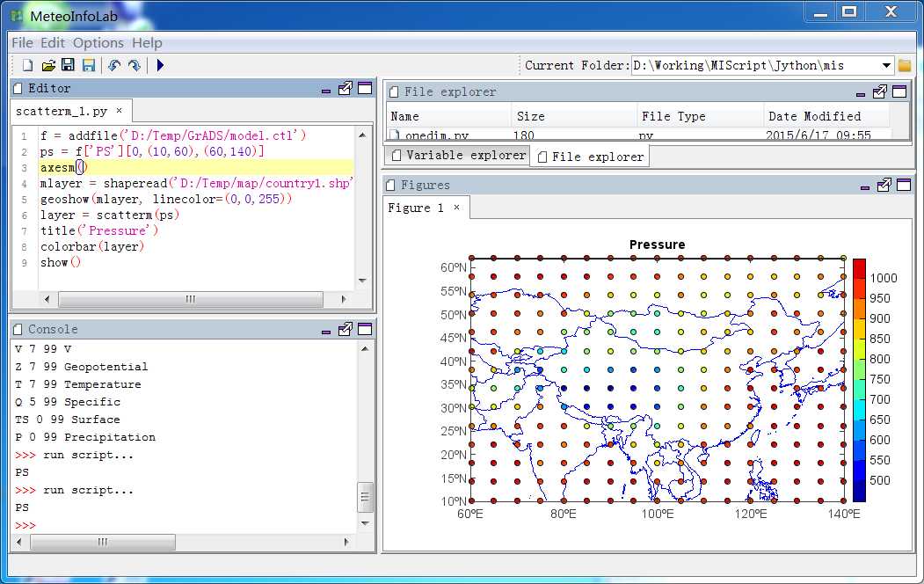
Task: Click the console scroll-right arrow
Action: (x=346, y=542)
